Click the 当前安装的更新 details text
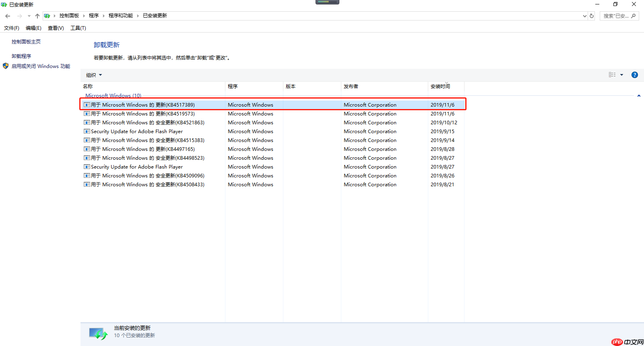The image size is (644, 346). [132, 328]
